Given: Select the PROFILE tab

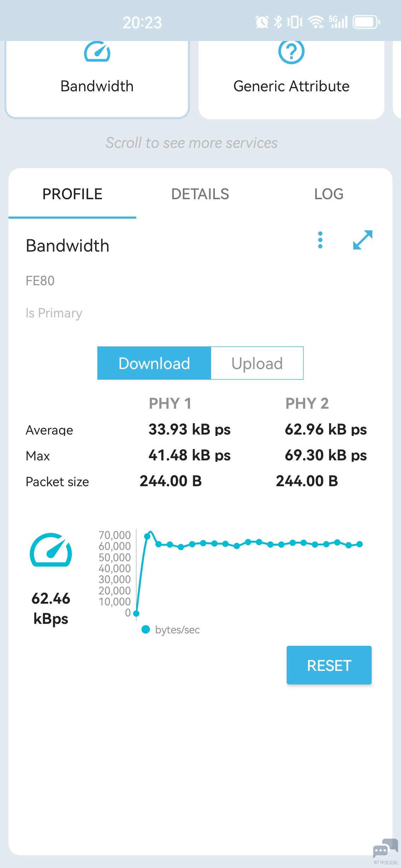Looking at the screenshot, I should [x=73, y=194].
